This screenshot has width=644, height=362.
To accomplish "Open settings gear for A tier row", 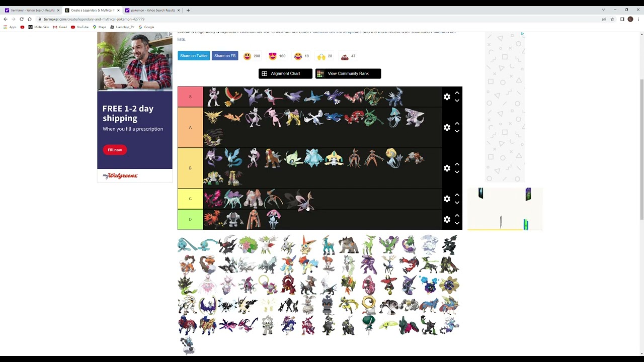I will pos(447,127).
